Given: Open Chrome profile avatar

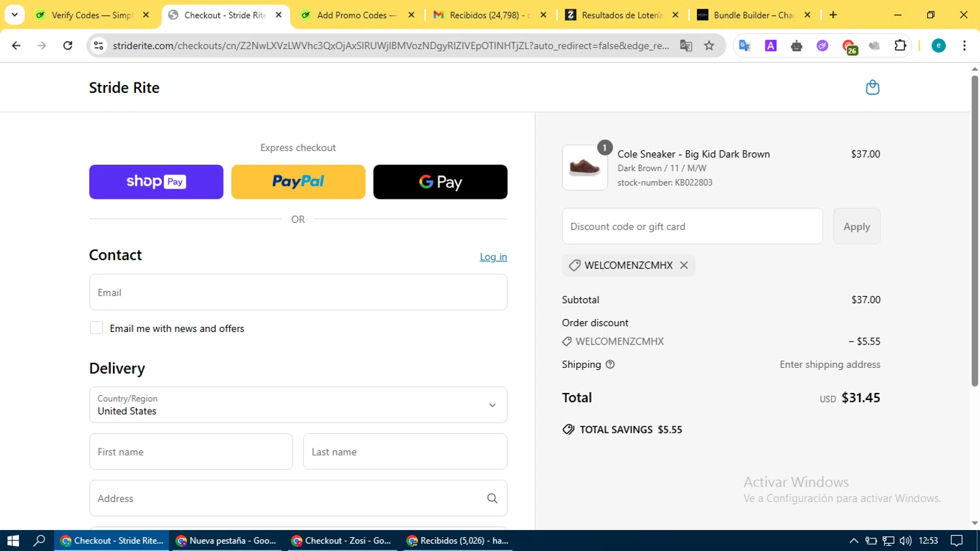Looking at the screenshot, I should [939, 46].
